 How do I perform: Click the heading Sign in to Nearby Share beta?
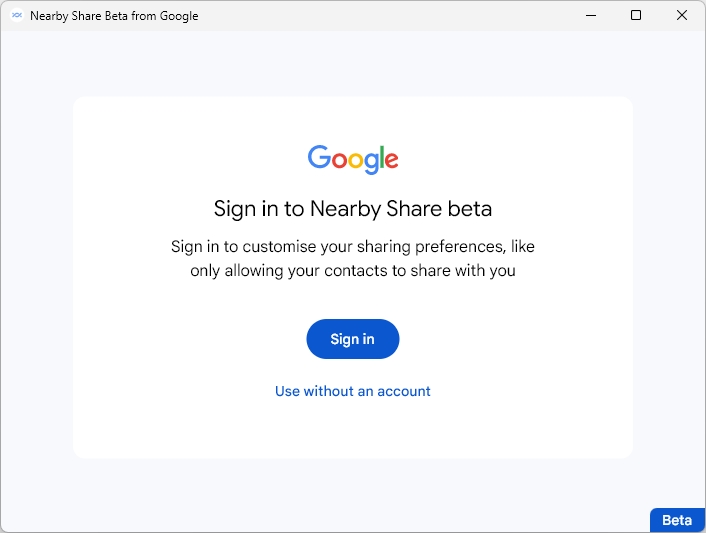(x=353, y=209)
